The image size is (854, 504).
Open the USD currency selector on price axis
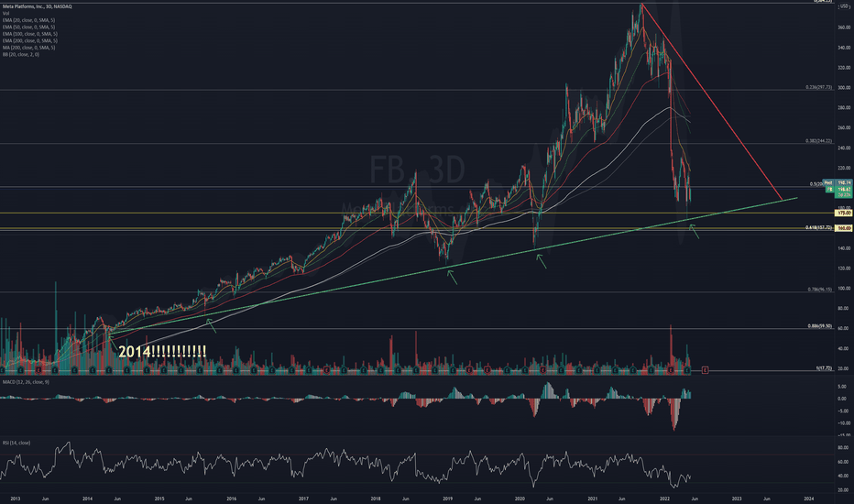coord(845,6)
